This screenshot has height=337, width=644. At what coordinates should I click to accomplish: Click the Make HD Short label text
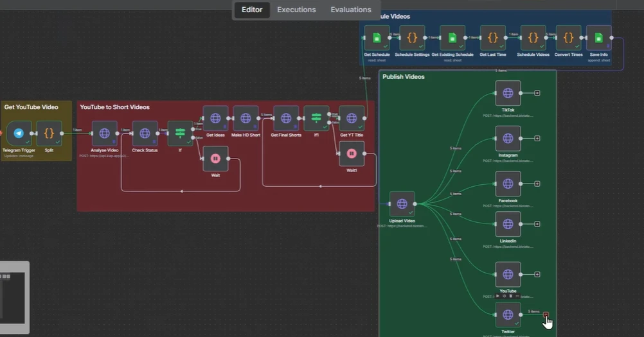(246, 135)
